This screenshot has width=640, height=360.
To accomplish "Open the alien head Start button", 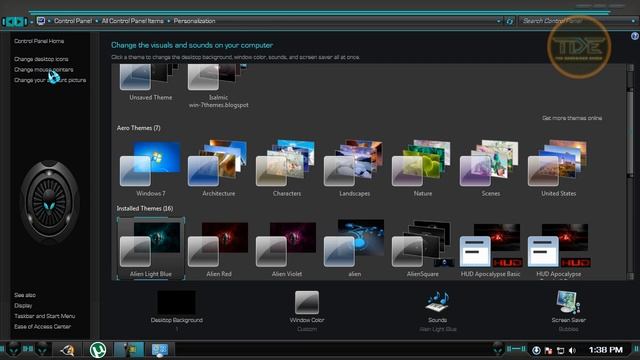I will pyautogui.click(x=13, y=349).
